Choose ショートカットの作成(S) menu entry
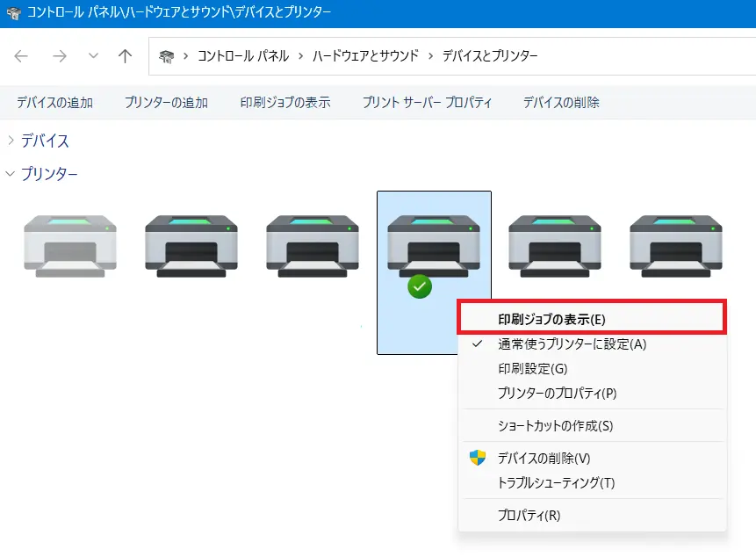The height and width of the screenshot is (557, 756). pyautogui.click(x=555, y=426)
